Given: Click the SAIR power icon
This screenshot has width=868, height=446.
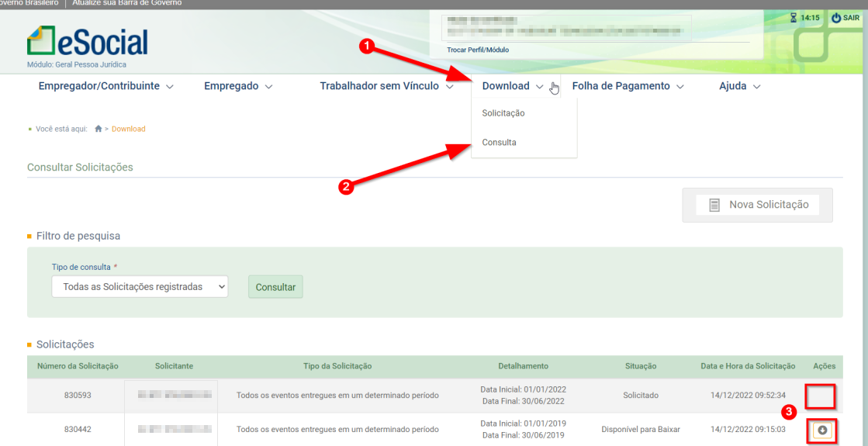Looking at the screenshot, I should 836,18.
